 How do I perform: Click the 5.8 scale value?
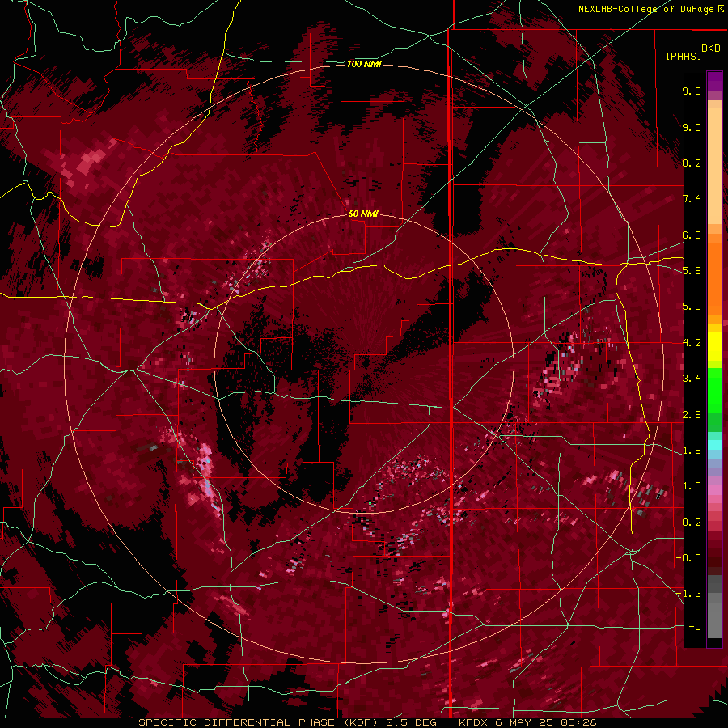pos(692,271)
